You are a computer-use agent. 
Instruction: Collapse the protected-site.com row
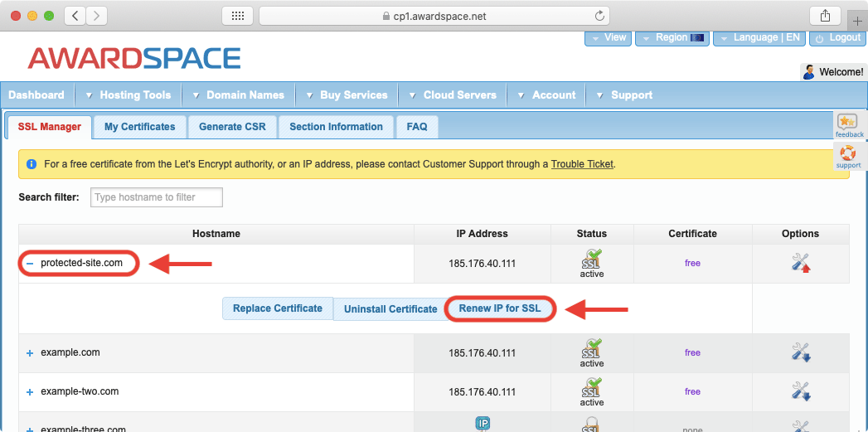coord(30,264)
